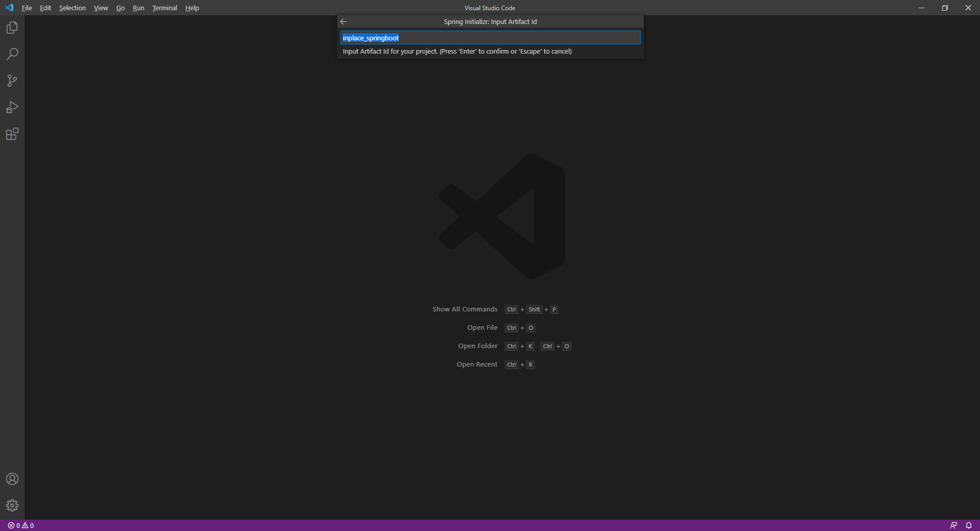Click the 'Open File' shortcut label

click(x=482, y=328)
